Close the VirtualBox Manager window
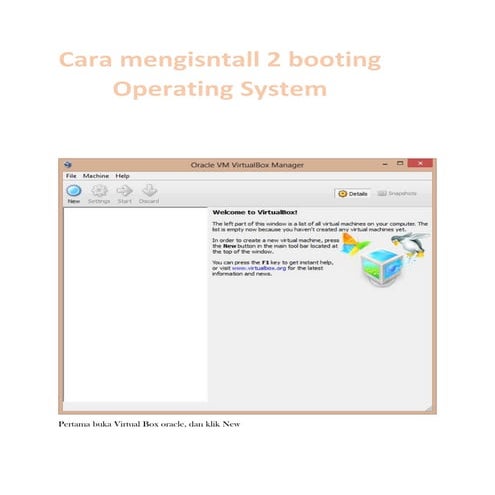Image resolution: width=495 pixels, height=495 pixels. (420, 163)
